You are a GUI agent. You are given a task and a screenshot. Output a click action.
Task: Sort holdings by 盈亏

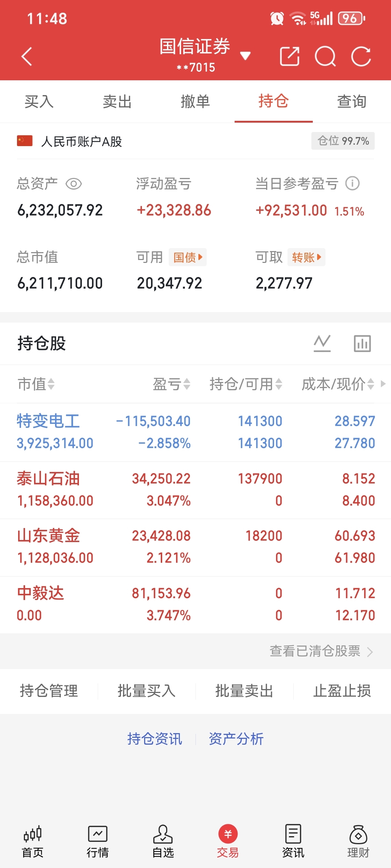click(x=172, y=384)
